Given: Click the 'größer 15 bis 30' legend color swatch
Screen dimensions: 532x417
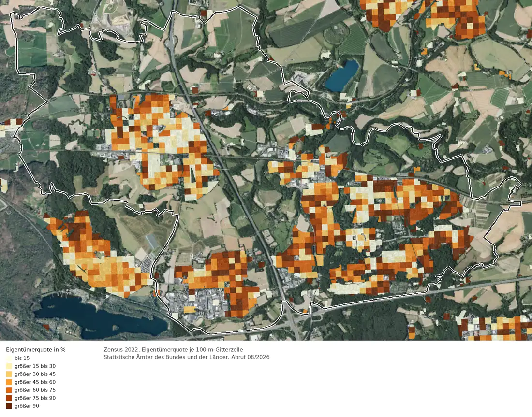Looking at the screenshot, I should pos(9,366).
